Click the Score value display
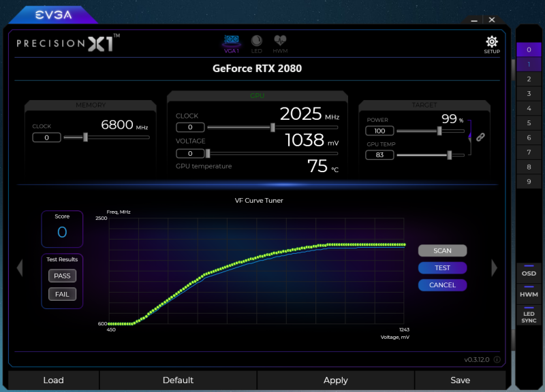The height and width of the screenshot is (392, 545). coord(62,232)
